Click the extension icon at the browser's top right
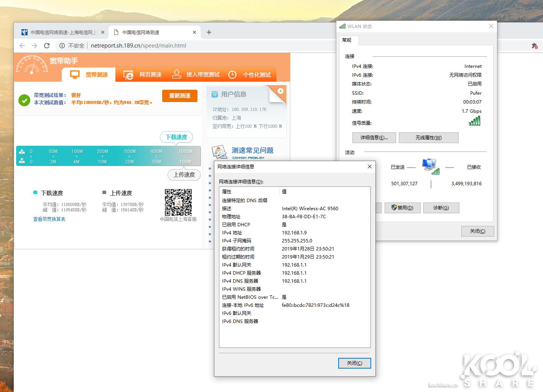 534,45
